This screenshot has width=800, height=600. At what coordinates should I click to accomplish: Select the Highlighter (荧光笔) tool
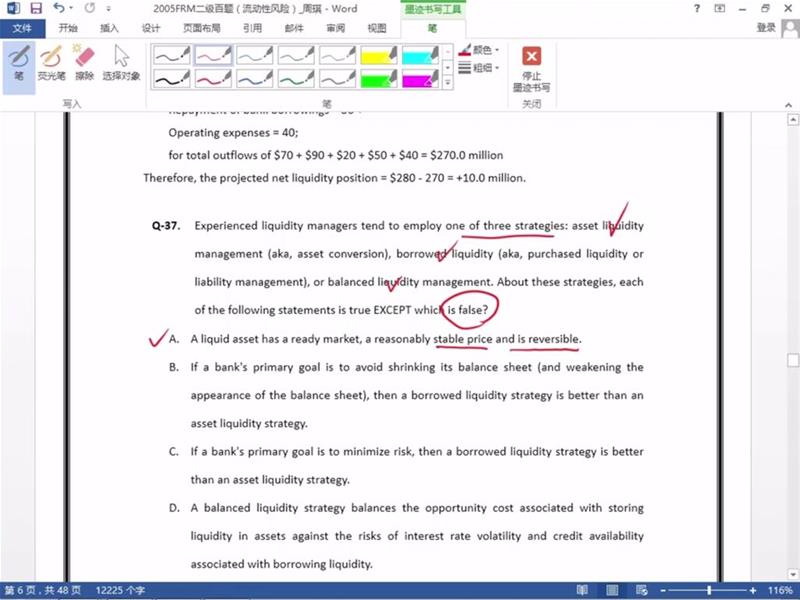point(51,63)
